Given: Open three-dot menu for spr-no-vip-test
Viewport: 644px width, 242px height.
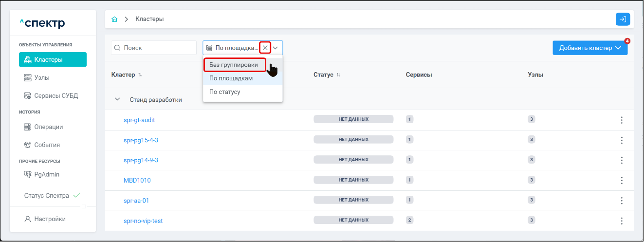Looking at the screenshot, I should click(x=622, y=221).
